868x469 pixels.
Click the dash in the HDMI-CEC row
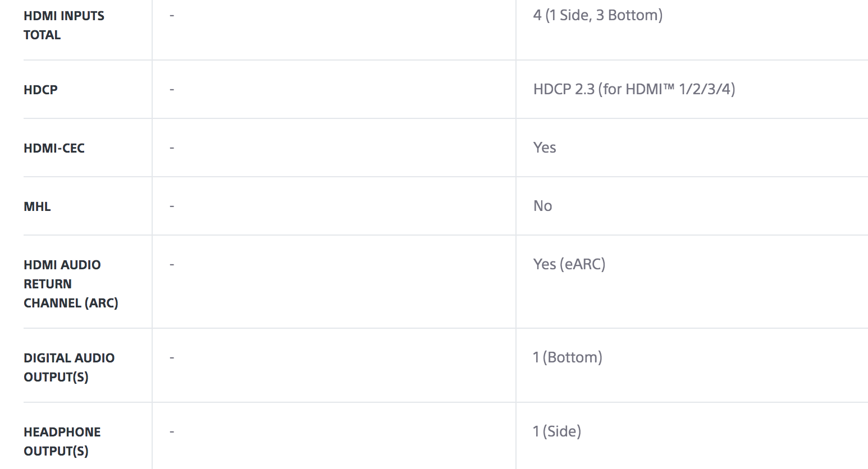pos(172,148)
